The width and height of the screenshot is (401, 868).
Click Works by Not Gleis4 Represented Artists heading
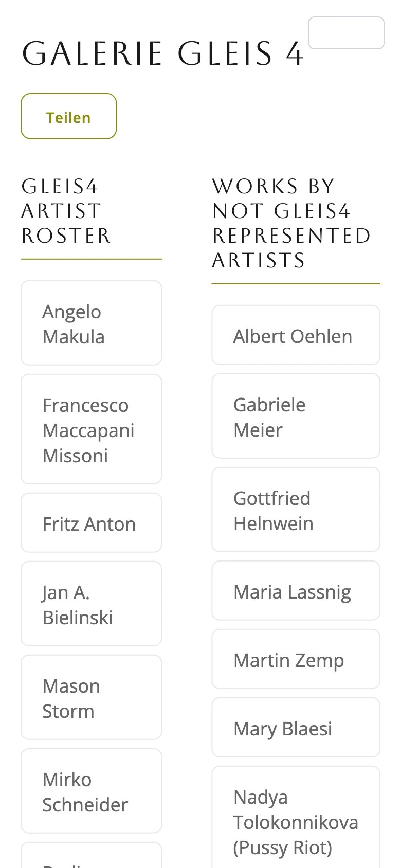(291, 223)
